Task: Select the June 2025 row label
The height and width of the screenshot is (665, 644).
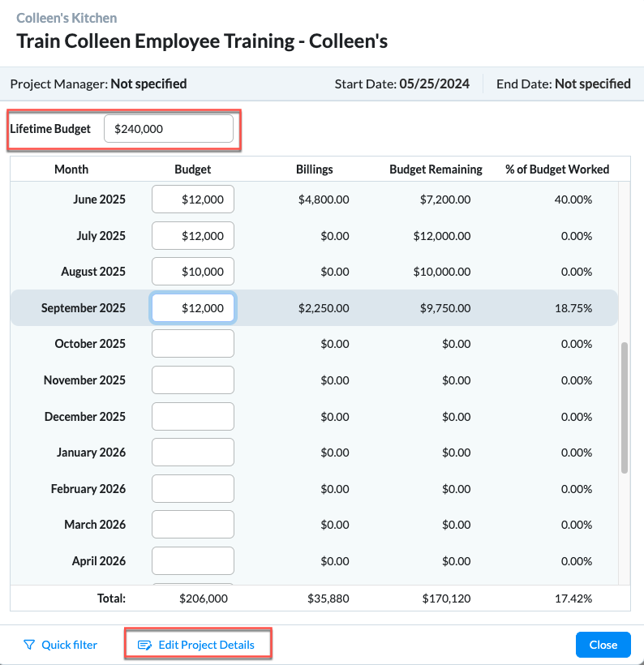Action: tap(99, 199)
